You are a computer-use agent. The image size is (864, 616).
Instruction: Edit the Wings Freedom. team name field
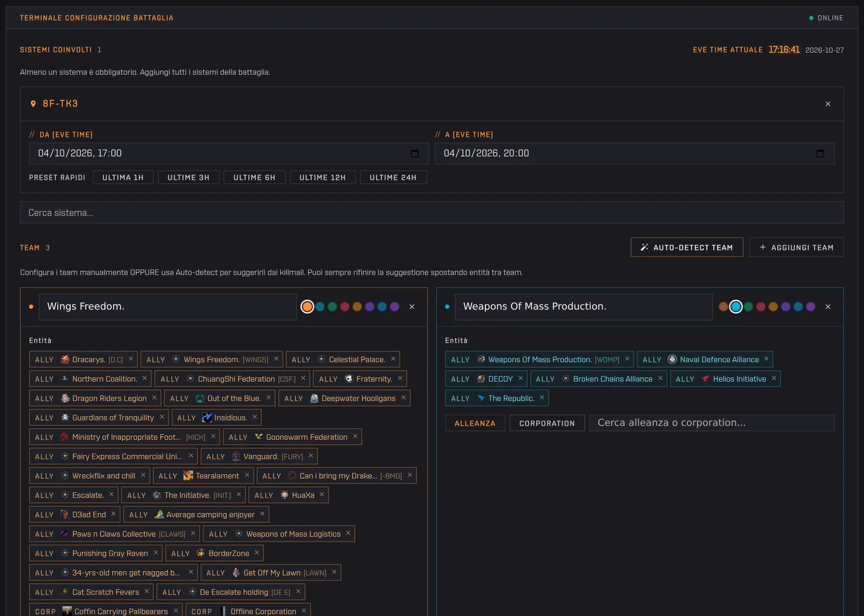pos(168,307)
